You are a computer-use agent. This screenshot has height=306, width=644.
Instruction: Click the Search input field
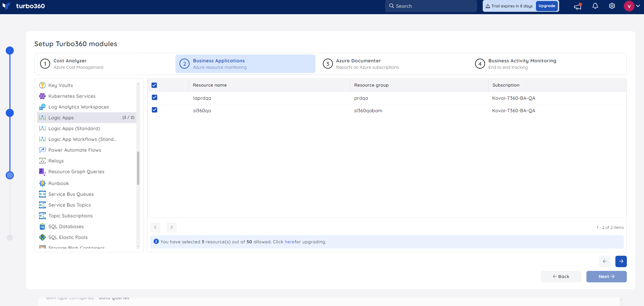(431, 6)
